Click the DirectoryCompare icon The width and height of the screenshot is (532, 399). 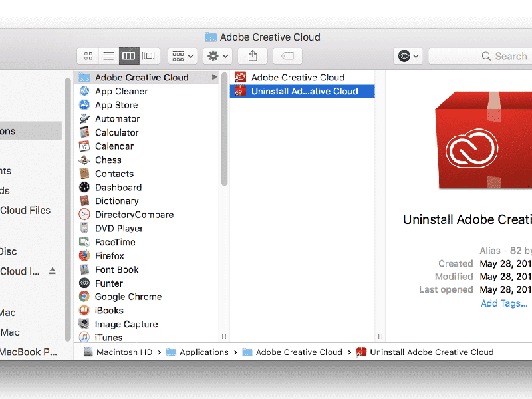(x=84, y=215)
